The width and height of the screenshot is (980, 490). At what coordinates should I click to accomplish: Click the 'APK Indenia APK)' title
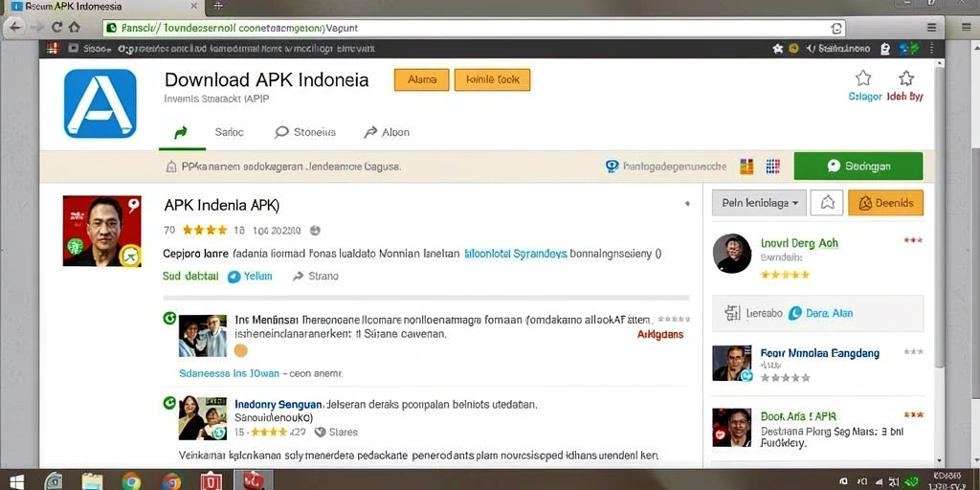point(221,205)
